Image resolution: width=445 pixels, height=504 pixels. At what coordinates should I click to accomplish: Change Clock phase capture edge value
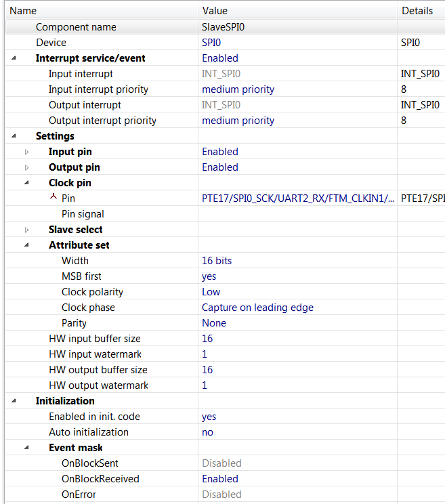point(257,308)
